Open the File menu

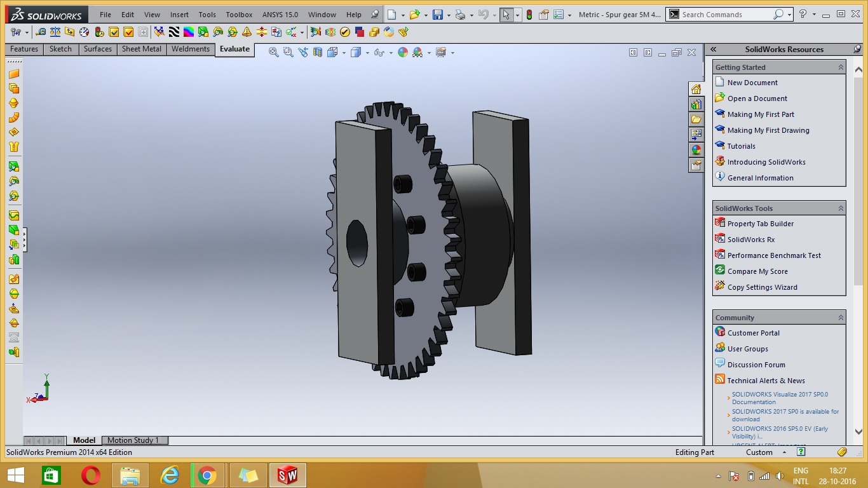pos(105,15)
